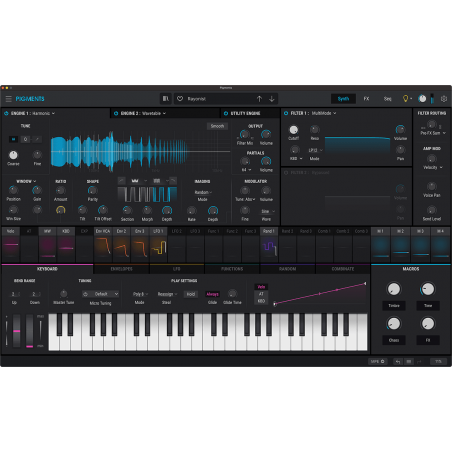Screen dimensions: 452x452
Task: Toggle the Smooth button on harmonic display
Action: click(217, 126)
